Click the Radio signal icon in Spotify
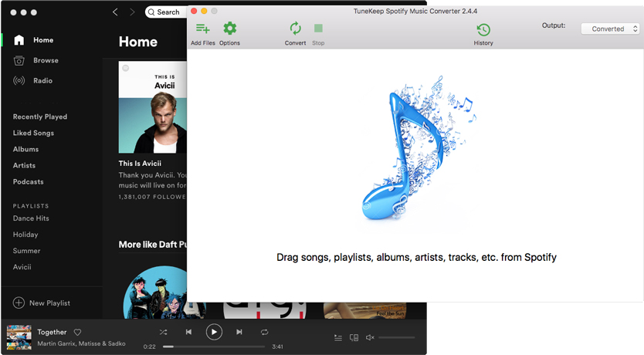 19,80
